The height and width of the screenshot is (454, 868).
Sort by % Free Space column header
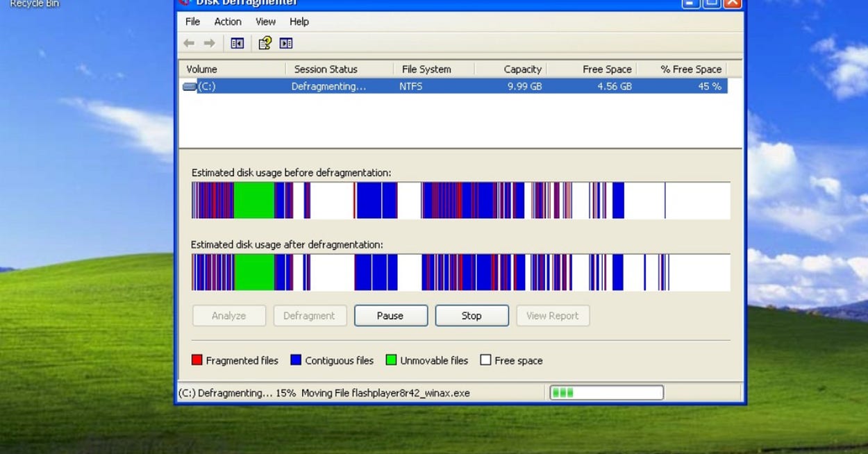coord(682,69)
